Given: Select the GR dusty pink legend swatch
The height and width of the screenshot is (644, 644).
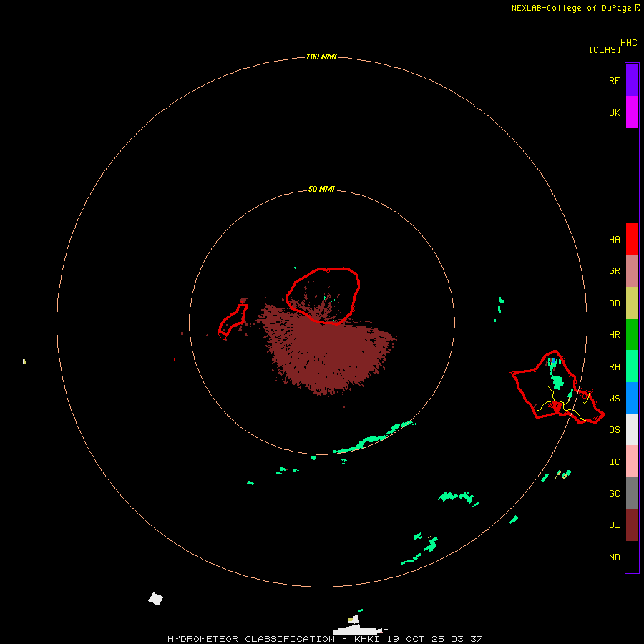Looking at the screenshot, I should pos(632,270).
